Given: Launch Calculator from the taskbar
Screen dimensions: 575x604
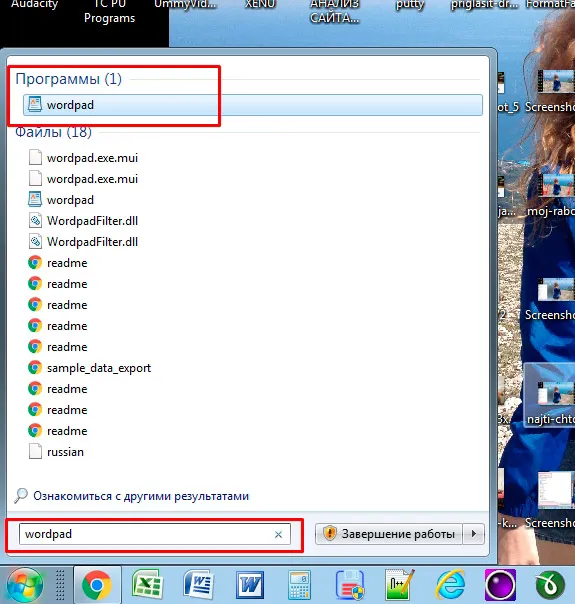Looking at the screenshot, I should point(299,586).
